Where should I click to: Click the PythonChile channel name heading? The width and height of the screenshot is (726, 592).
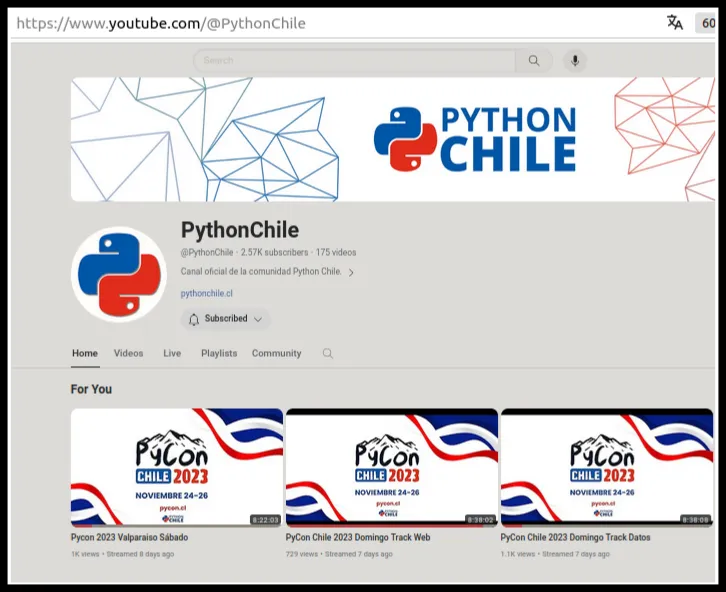tap(240, 230)
